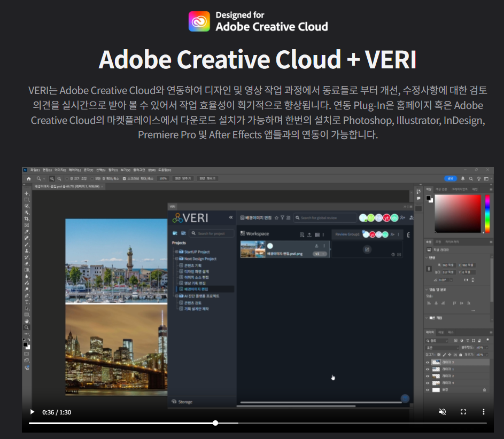Collapse the VERI sidebar with double chevron
This screenshot has width=504, height=439.
tap(231, 217)
